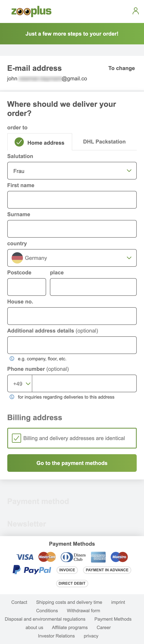144x644 pixels.
Task: Click the zooplus logo
Action: click(31, 11)
